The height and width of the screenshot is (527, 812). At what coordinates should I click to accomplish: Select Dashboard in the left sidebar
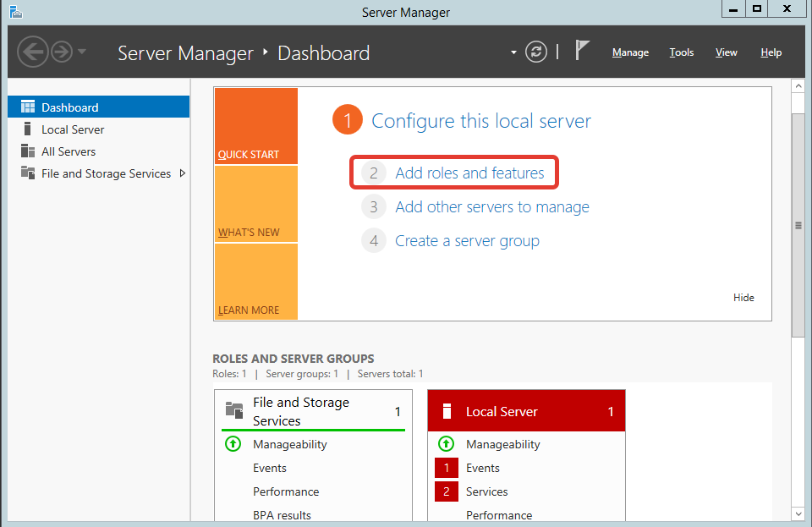[x=70, y=107]
